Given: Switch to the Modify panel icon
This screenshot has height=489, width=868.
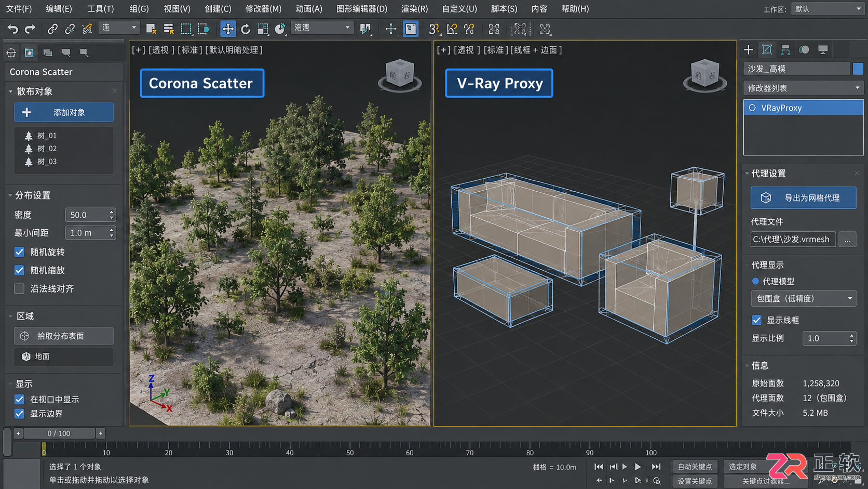Looking at the screenshot, I should 767,50.
